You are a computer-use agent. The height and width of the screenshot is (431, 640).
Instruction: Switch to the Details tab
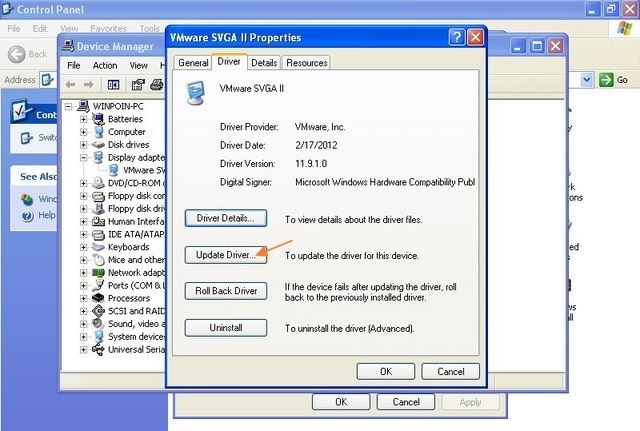[264, 63]
